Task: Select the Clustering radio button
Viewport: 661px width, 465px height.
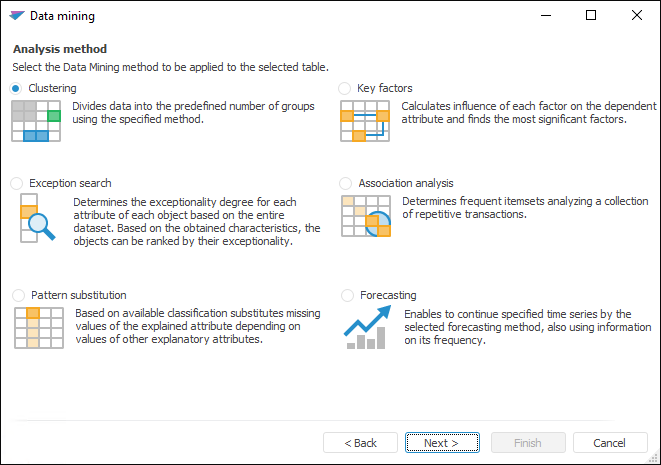Action: click(16, 88)
